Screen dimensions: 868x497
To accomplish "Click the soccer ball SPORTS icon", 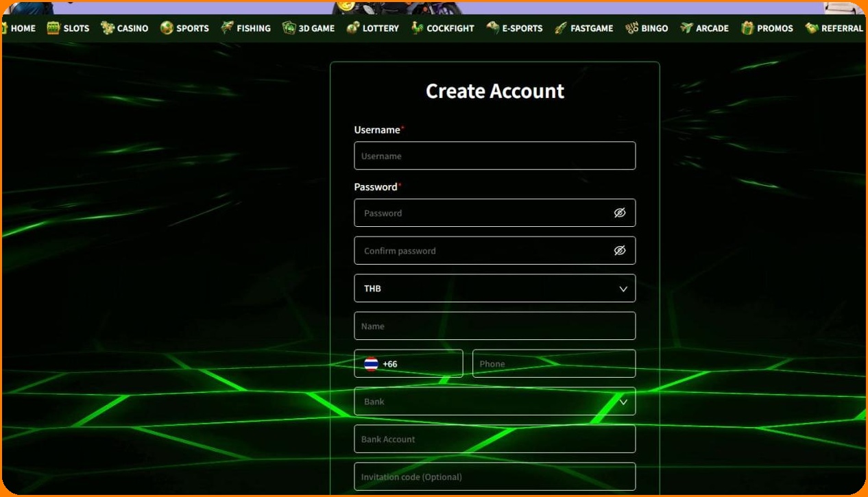I will (x=167, y=28).
